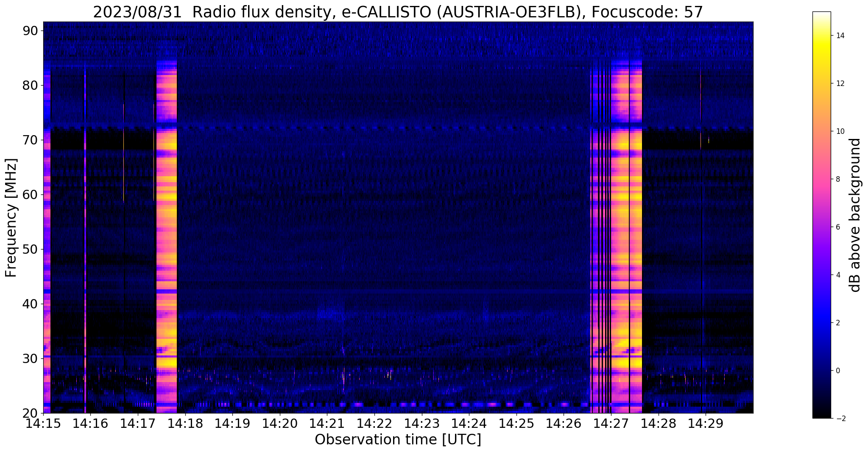Click the 14:28 time tick label
Viewport: 868px width, 452px height.
659,424
